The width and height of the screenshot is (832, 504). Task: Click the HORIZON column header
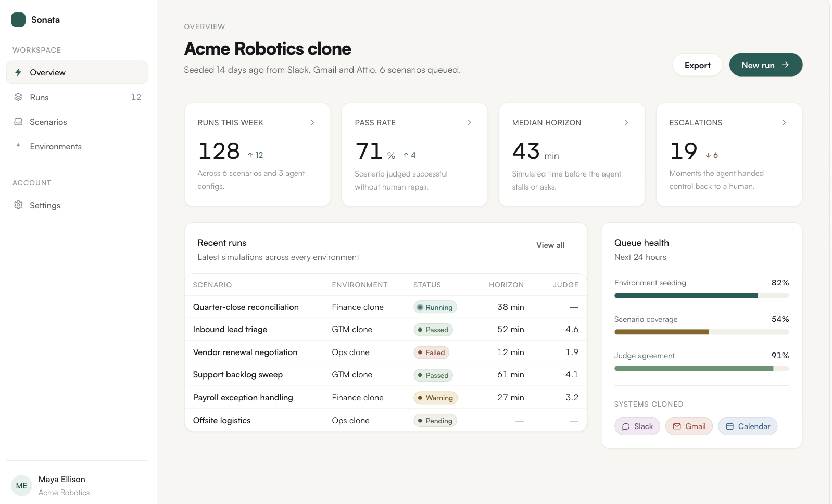tap(506, 285)
